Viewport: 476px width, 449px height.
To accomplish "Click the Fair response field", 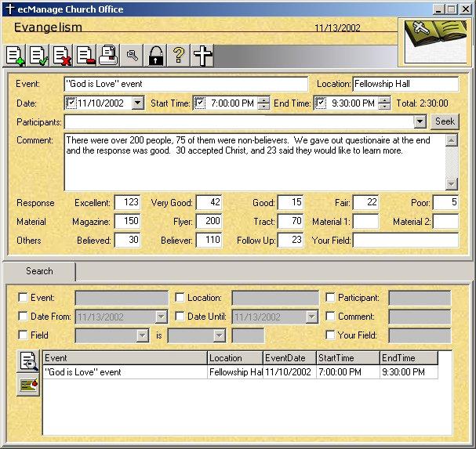I will point(365,202).
